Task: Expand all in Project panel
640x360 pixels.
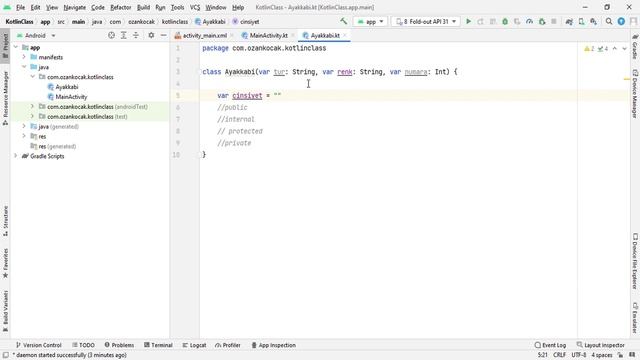Action: pyautogui.click(x=124, y=36)
